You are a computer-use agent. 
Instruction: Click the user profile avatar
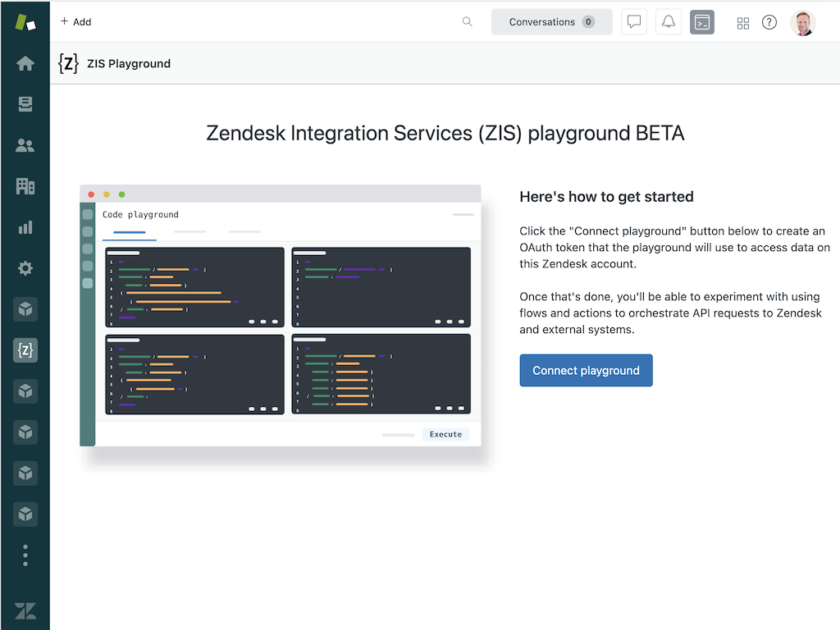click(x=802, y=23)
